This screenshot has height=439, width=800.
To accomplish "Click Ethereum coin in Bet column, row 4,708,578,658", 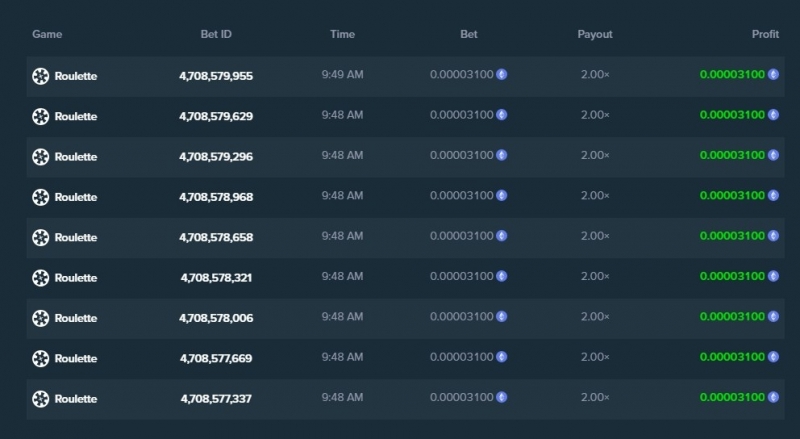I will click(x=502, y=236).
